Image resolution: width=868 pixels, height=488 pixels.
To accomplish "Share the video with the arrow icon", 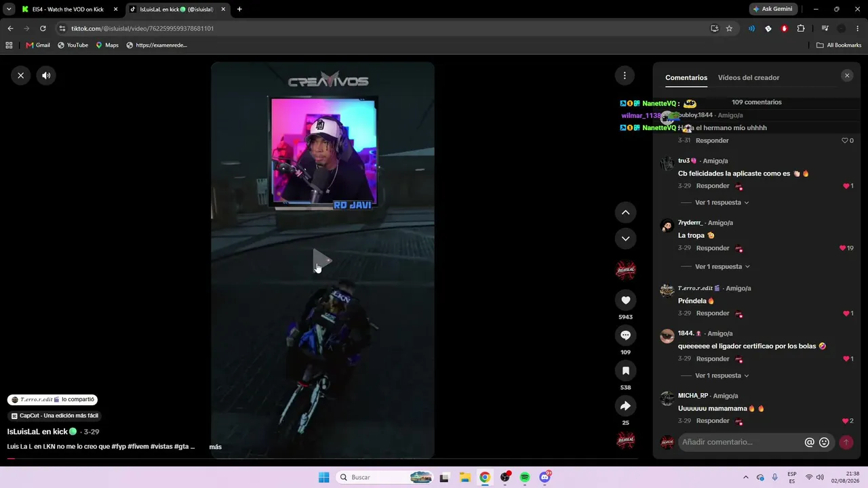I will [625, 406].
